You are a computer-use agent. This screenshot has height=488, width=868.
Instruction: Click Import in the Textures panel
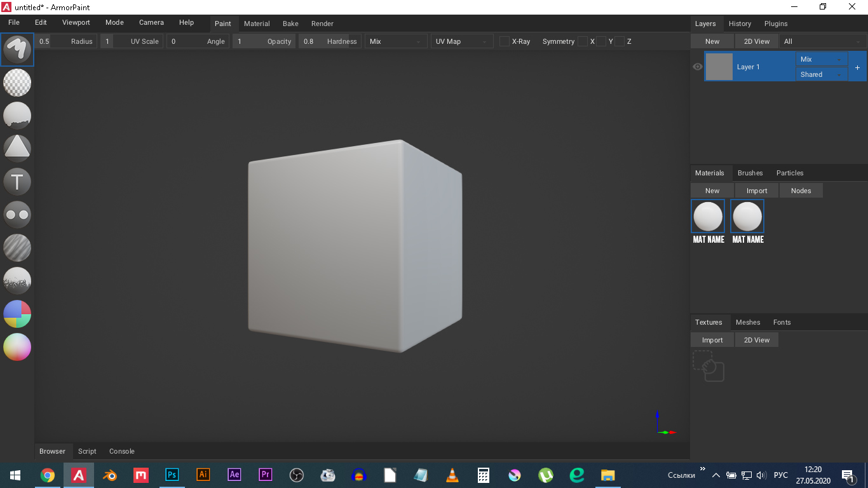pyautogui.click(x=712, y=340)
